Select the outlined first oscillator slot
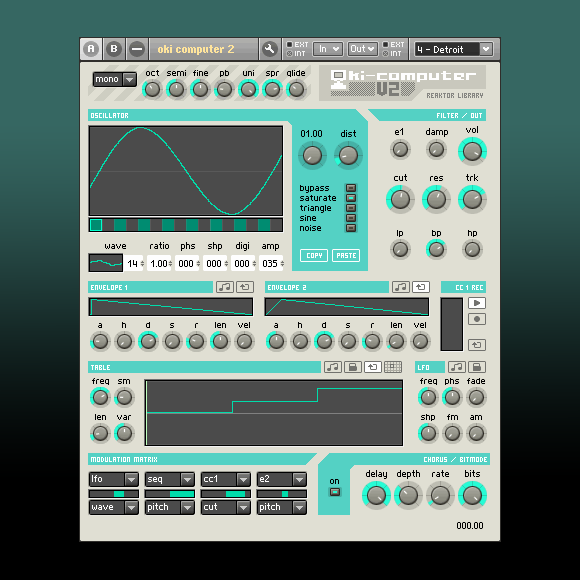580x580 pixels. click(96, 225)
